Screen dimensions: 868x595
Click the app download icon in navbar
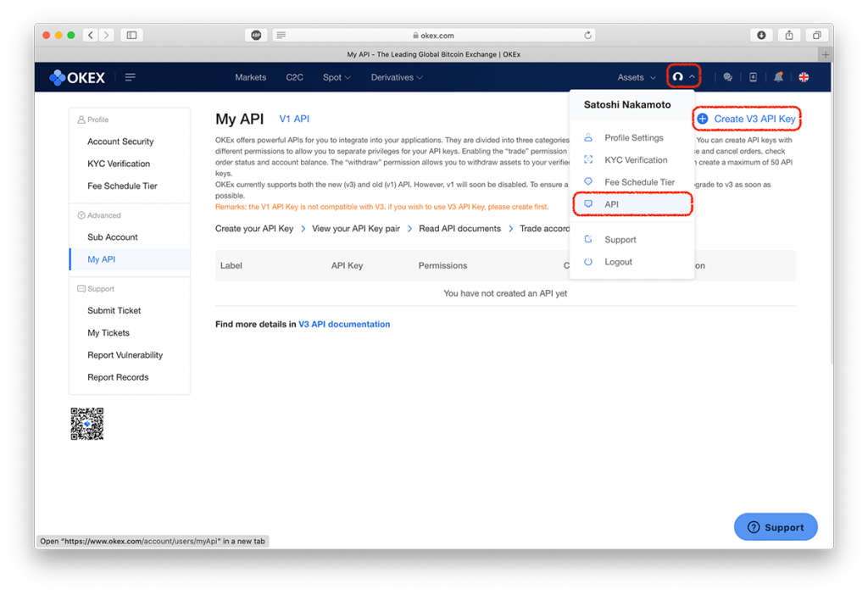pos(753,77)
